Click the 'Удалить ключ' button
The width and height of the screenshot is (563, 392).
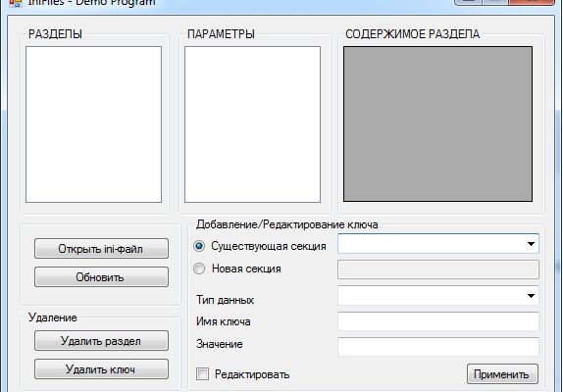pos(101,368)
